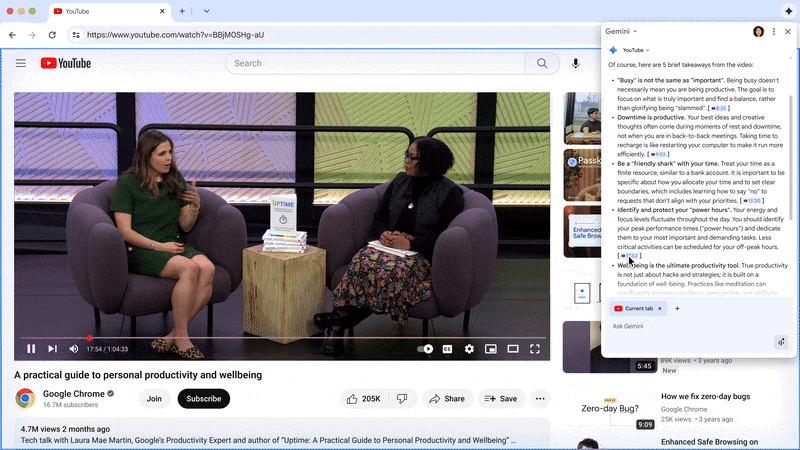This screenshot has height=450, width=800.
Task: Toggle the autoplay switch in player
Action: click(425, 349)
